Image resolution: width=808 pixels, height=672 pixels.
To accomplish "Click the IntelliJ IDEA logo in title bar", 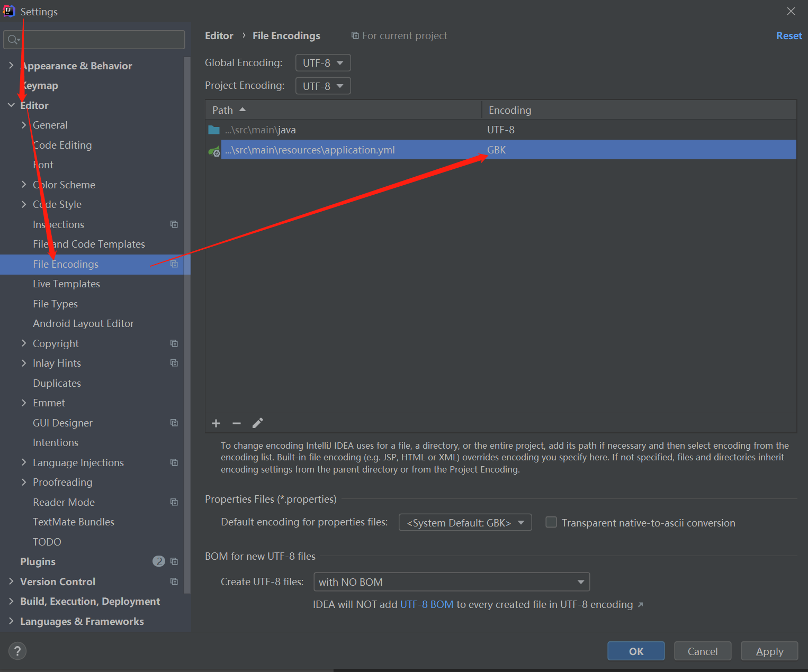I will tap(9, 11).
